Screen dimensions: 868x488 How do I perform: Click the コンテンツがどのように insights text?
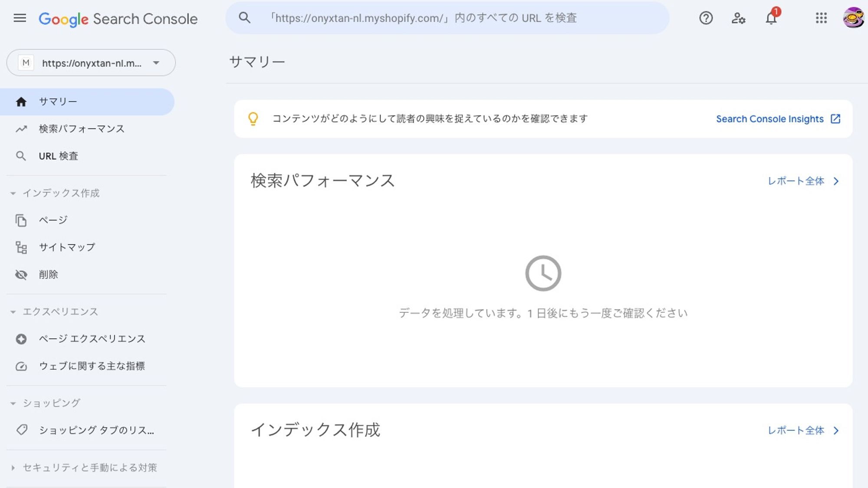click(430, 119)
